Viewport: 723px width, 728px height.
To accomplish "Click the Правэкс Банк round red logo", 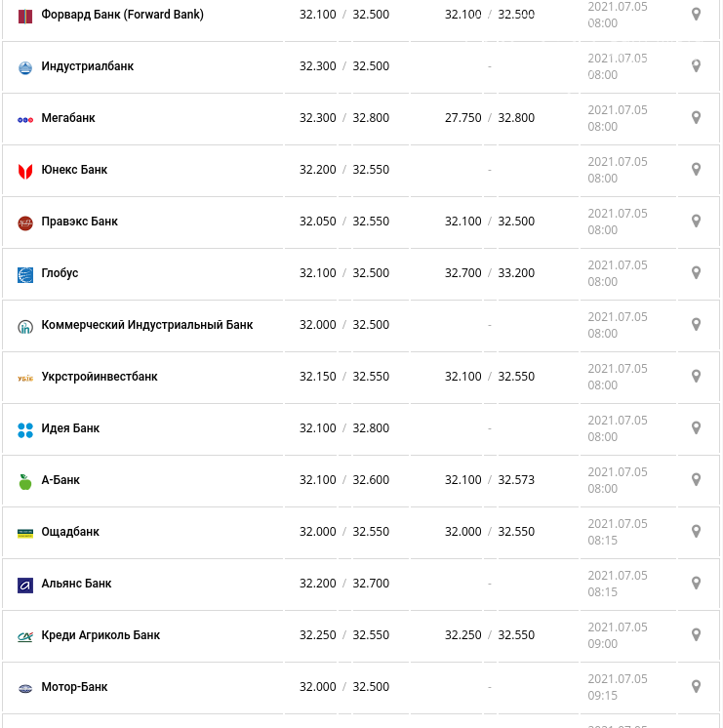I will click(x=25, y=223).
